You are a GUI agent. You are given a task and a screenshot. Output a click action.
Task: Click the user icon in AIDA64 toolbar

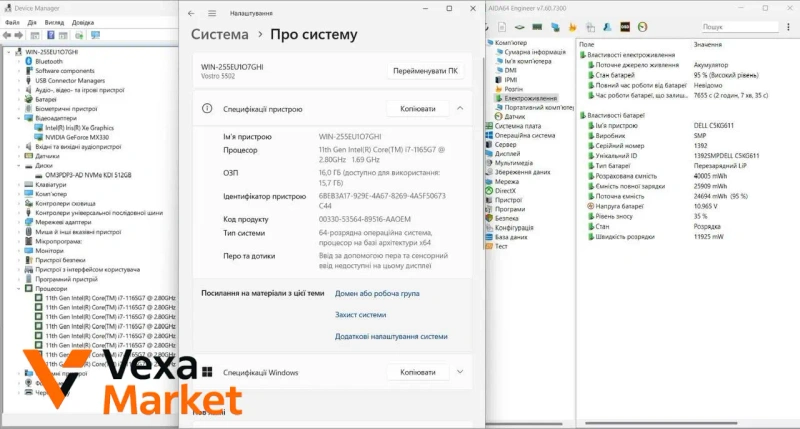[607, 27]
